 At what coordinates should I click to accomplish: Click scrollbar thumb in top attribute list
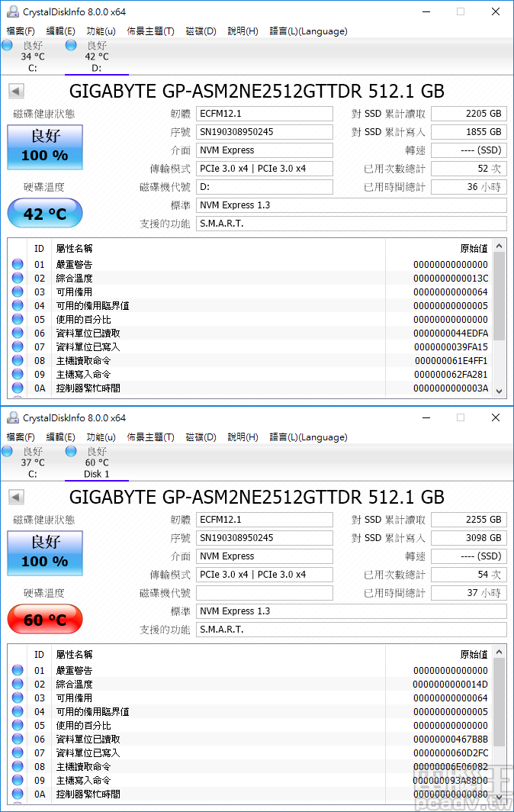[499, 296]
